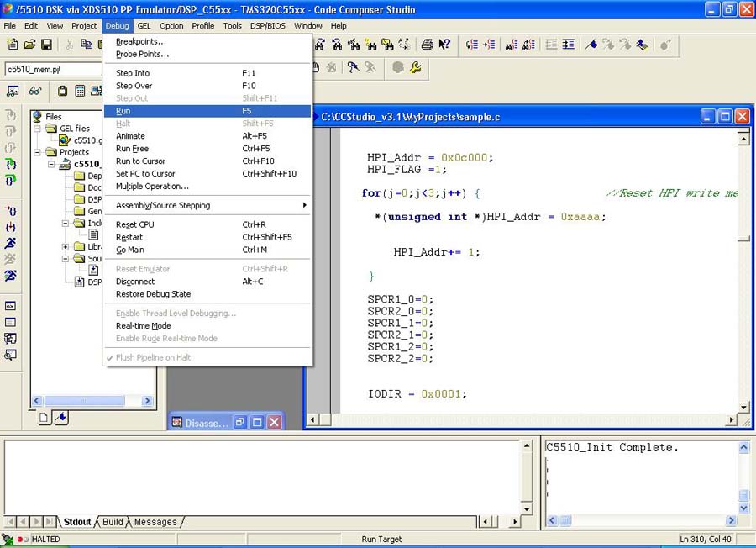
Task: Click the project tree horizontal scrollbar thumb
Action: [84, 401]
